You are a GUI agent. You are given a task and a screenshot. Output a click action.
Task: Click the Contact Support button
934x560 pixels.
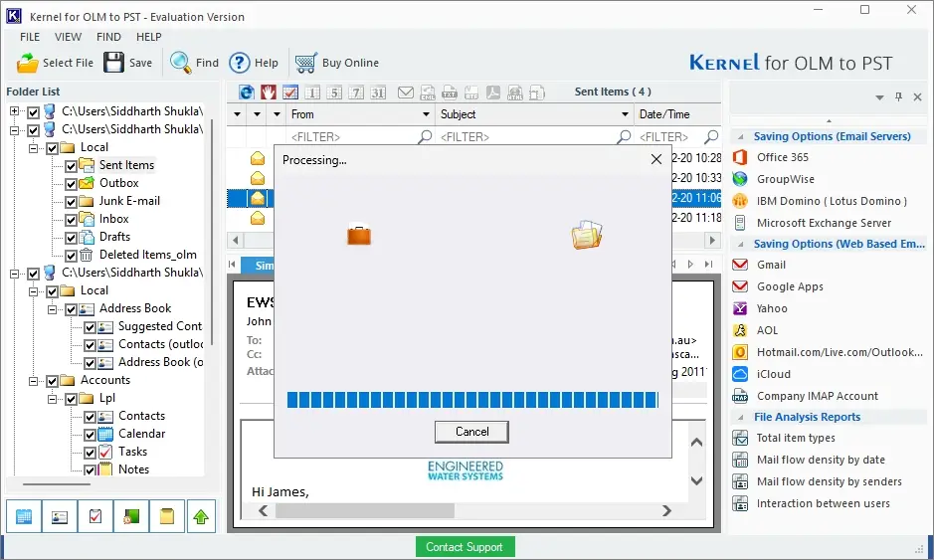click(x=465, y=547)
